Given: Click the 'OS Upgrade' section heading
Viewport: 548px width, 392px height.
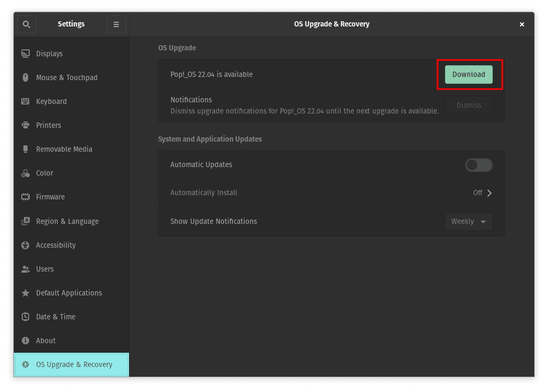Looking at the screenshot, I should 177,48.
